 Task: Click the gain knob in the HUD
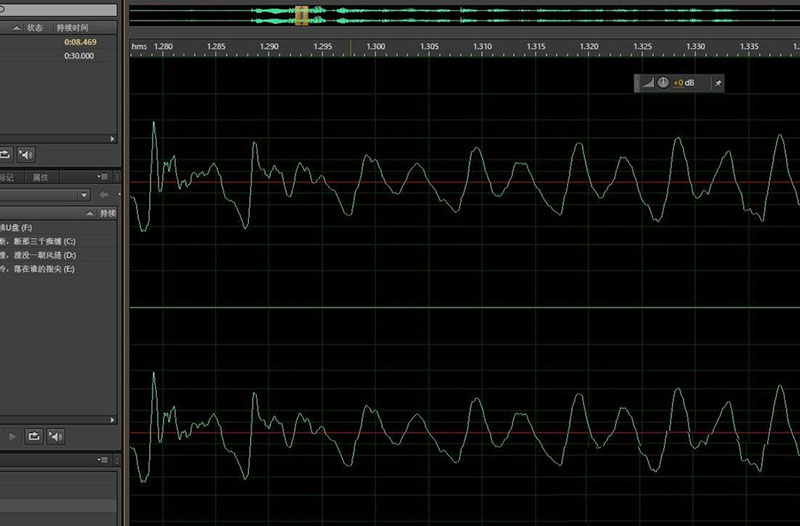(x=662, y=82)
